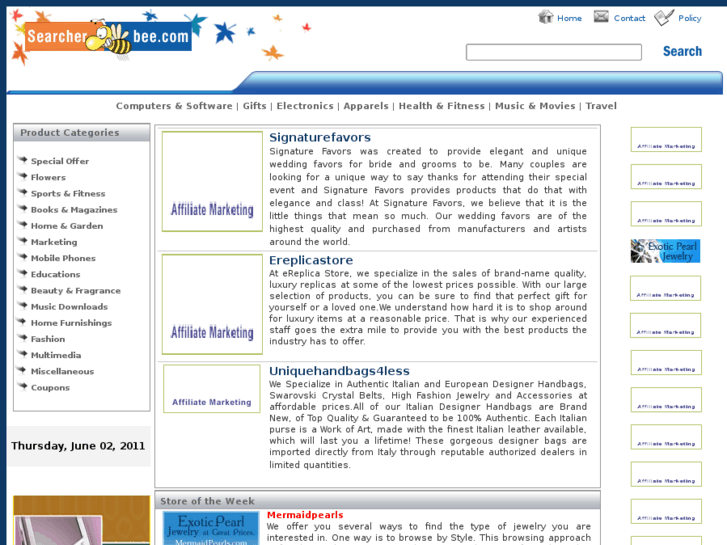Select Educations category

pyautogui.click(x=55, y=274)
